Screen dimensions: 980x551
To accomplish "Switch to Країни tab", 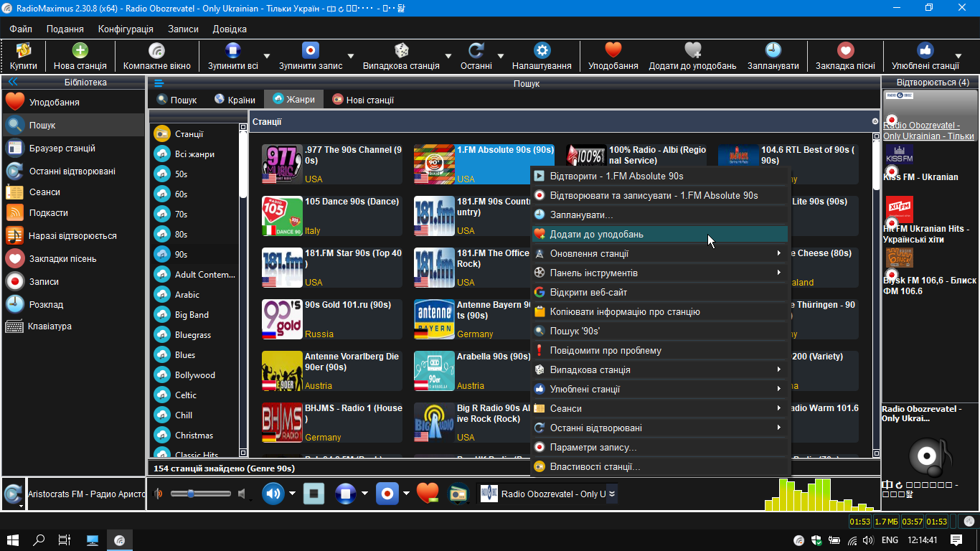I will [x=234, y=100].
